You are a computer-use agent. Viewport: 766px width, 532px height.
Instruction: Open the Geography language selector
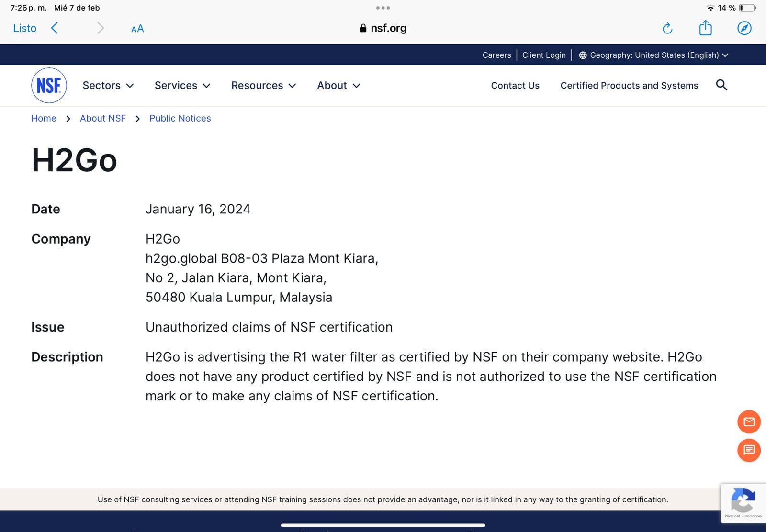click(653, 55)
